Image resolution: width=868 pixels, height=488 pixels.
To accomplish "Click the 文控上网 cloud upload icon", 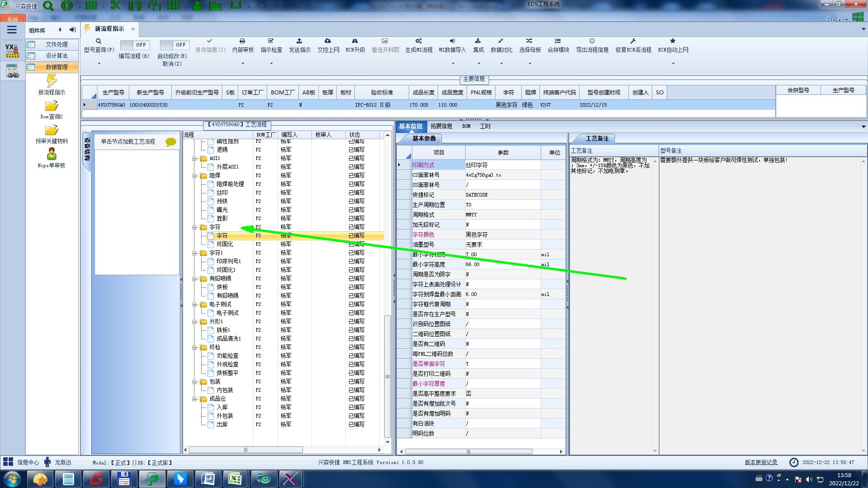I will click(328, 41).
